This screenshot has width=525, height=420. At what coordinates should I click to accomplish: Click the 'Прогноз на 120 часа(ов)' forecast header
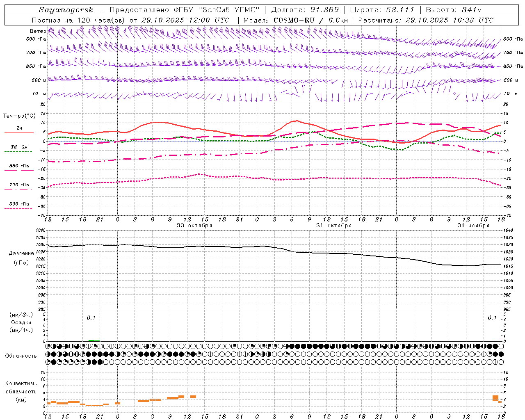pos(79,20)
